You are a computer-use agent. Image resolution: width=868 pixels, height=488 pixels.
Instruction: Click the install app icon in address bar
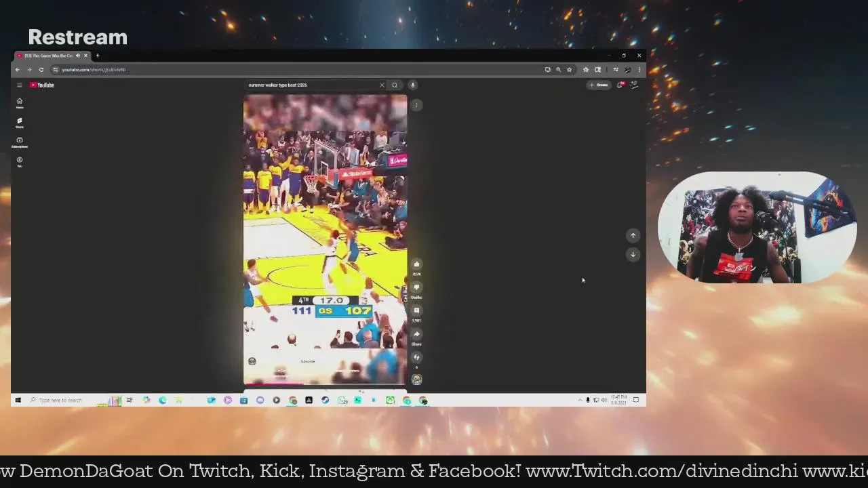click(x=548, y=70)
